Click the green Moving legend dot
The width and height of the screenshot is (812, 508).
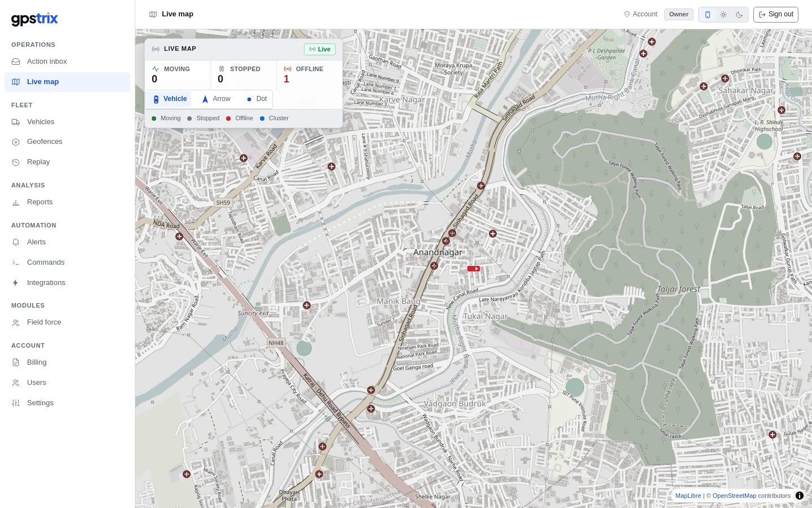tap(154, 119)
